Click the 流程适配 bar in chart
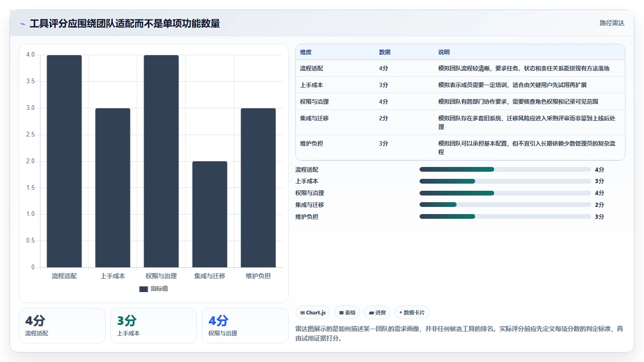Viewport: 644px width, 362px height. (x=64, y=161)
